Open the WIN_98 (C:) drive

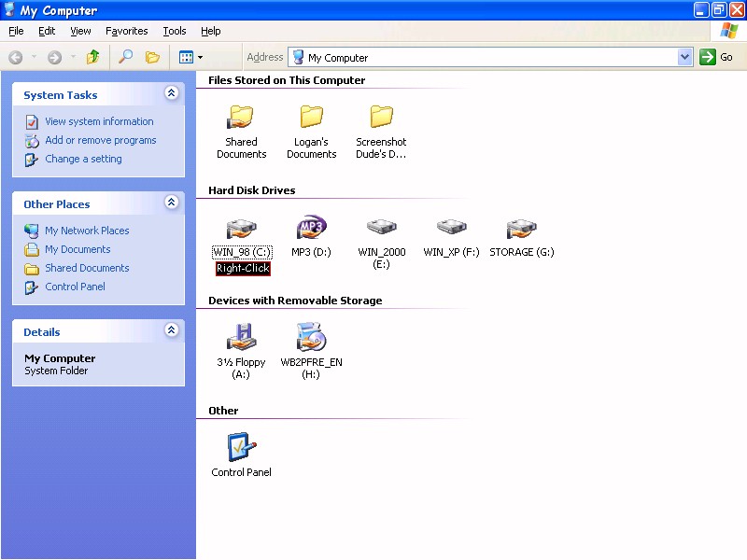coord(241,229)
